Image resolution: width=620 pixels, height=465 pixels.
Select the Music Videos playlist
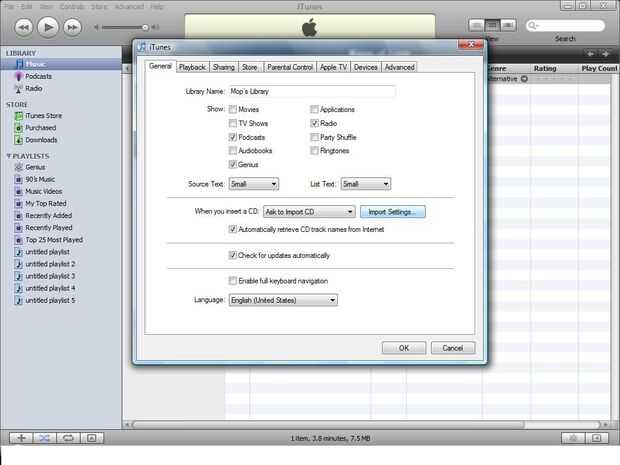43,191
